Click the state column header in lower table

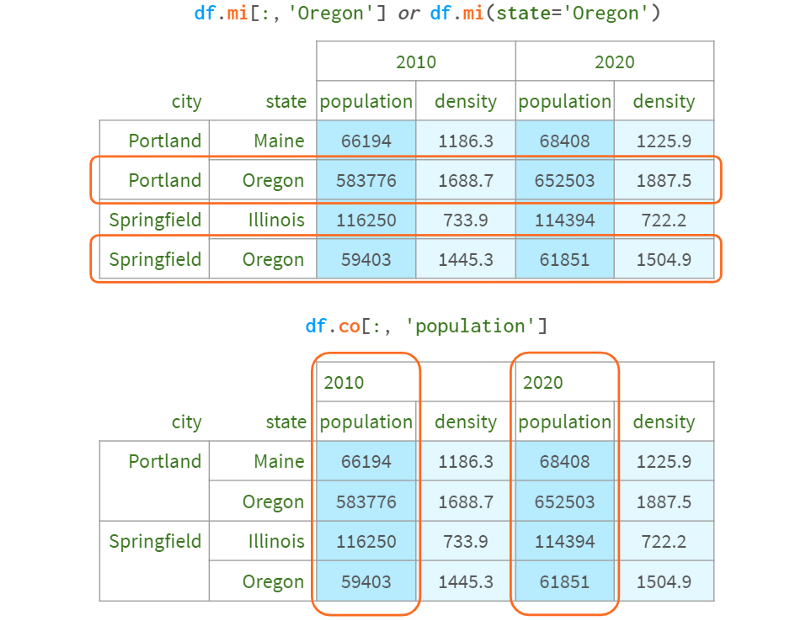click(286, 421)
